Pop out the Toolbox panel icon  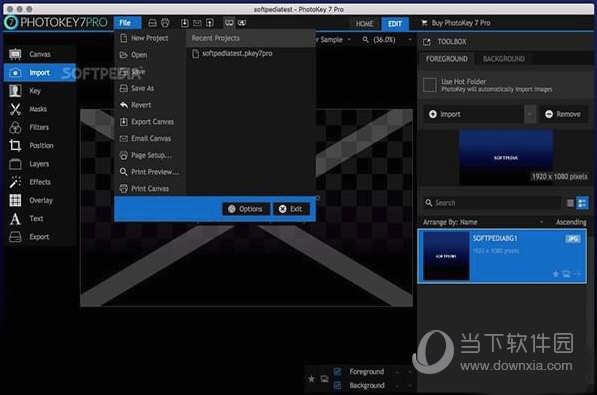(x=426, y=42)
